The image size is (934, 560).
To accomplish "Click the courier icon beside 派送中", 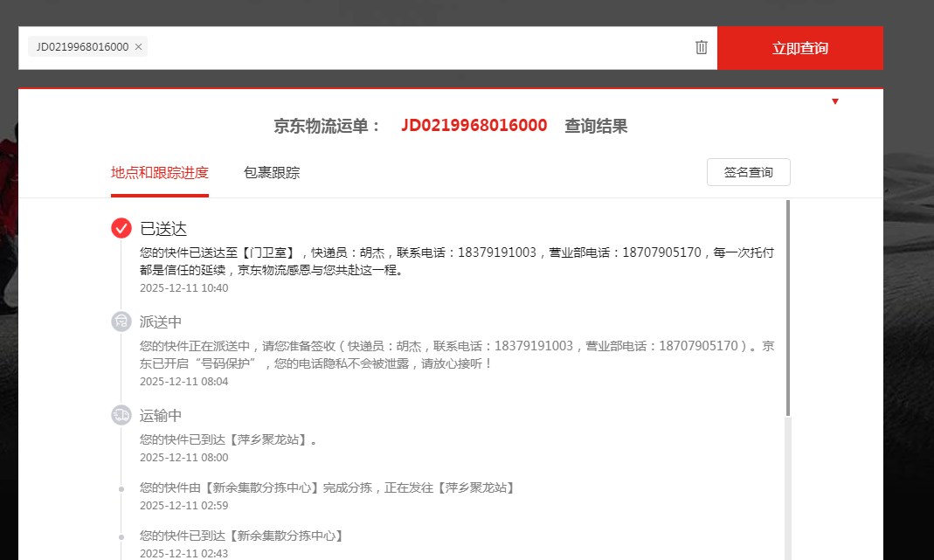I will [121, 321].
